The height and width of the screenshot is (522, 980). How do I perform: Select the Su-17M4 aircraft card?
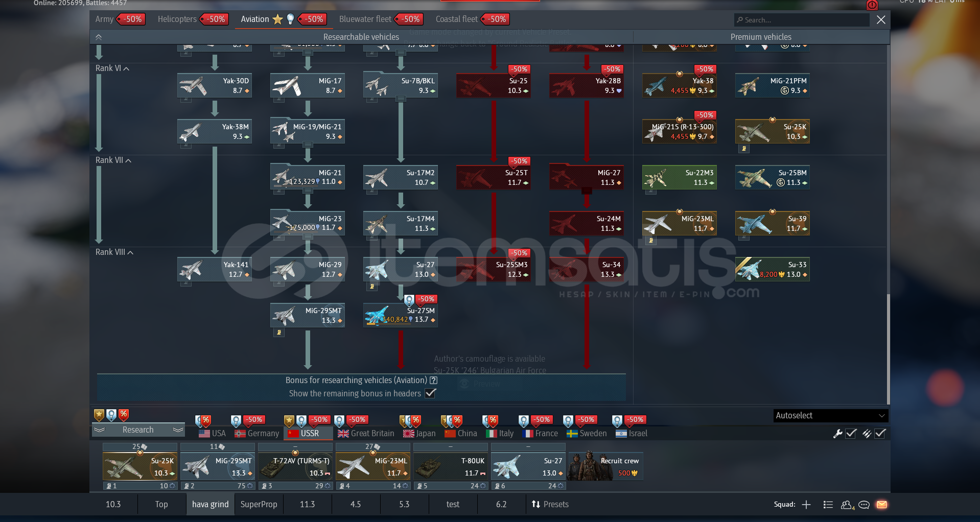(401, 224)
